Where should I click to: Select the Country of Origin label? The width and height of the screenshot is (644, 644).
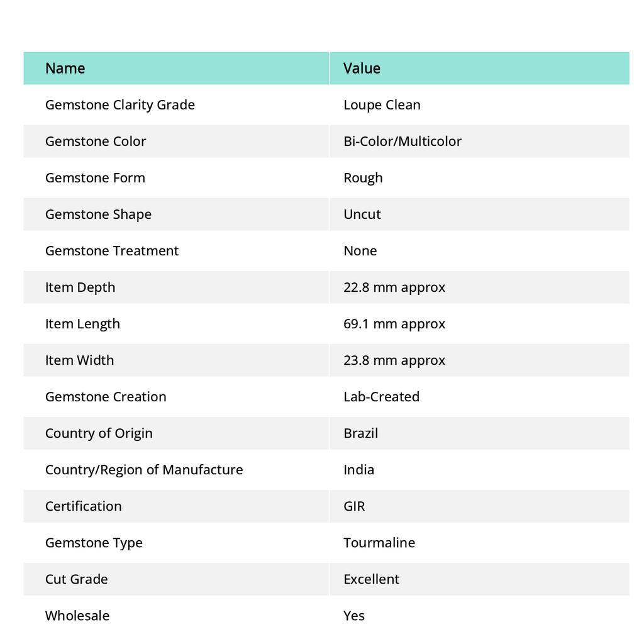99,433
